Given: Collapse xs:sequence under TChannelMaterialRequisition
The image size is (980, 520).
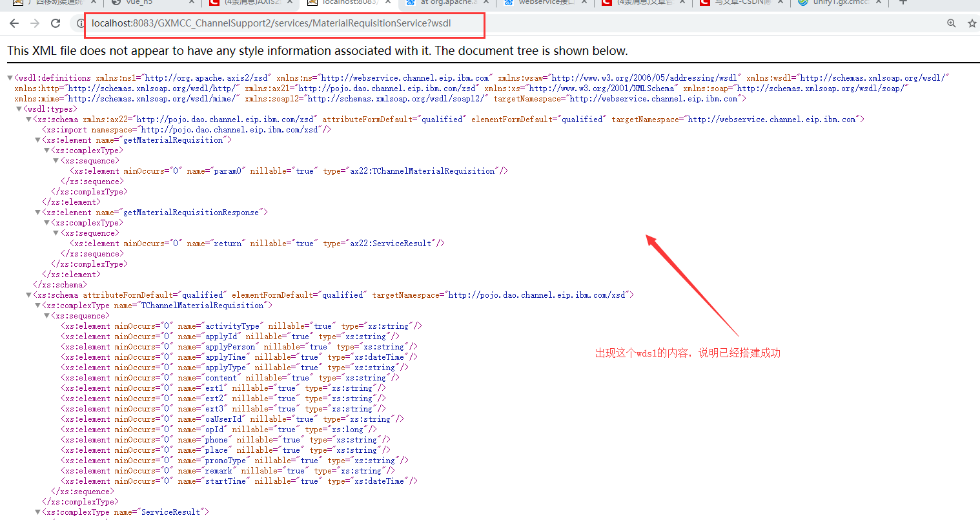Looking at the screenshot, I should point(46,316).
